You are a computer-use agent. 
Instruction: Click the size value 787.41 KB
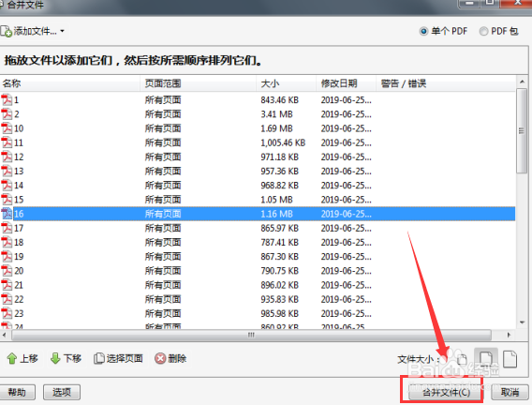(x=279, y=243)
